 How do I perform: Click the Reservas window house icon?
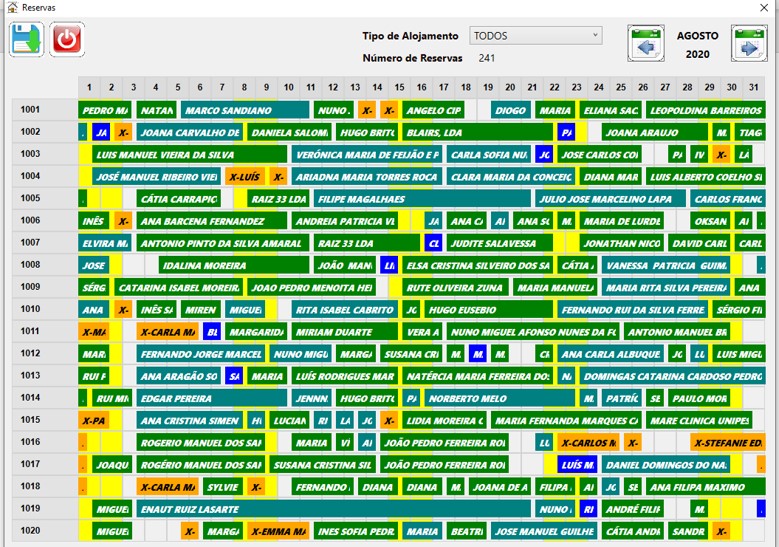click(x=12, y=7)
